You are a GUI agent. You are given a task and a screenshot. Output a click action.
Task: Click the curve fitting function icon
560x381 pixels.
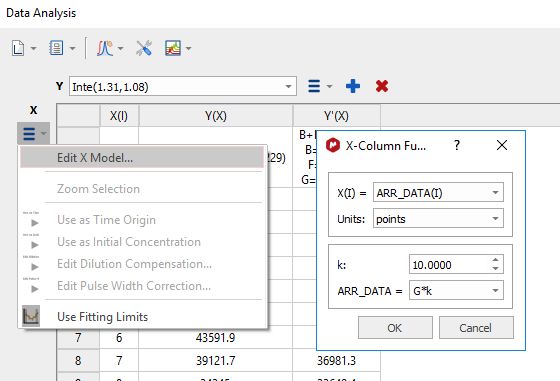[105, 48]
